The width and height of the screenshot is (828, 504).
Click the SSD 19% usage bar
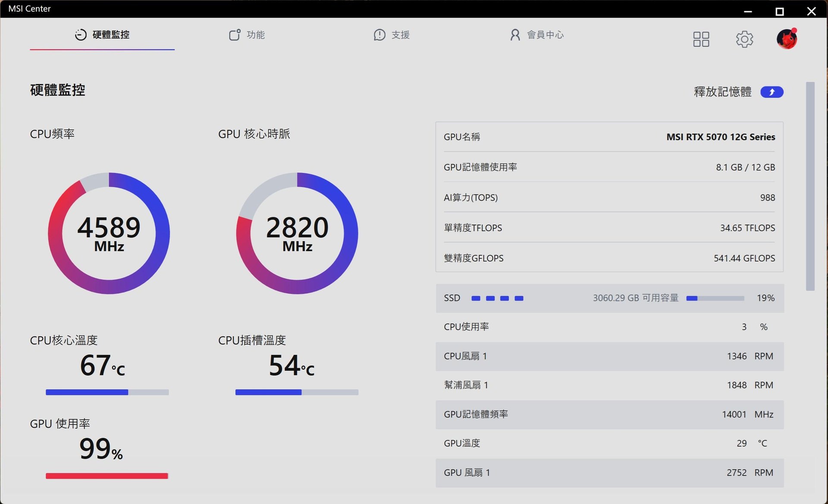point(715,298)
